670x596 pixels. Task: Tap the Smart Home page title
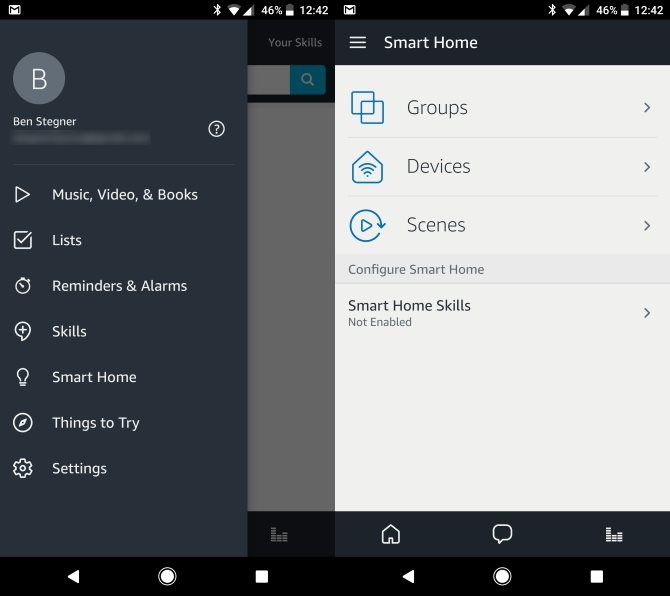431,42
